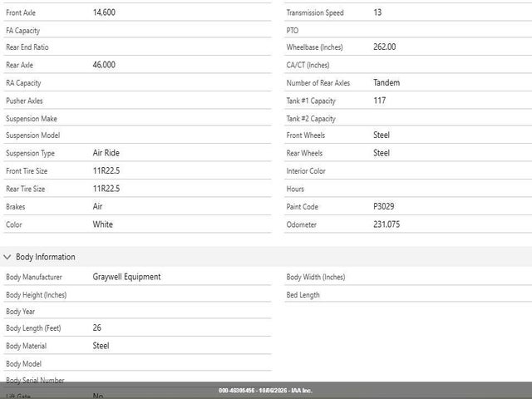Select the Paint Code P3029 value
The image size is (532, 399).
384,207
